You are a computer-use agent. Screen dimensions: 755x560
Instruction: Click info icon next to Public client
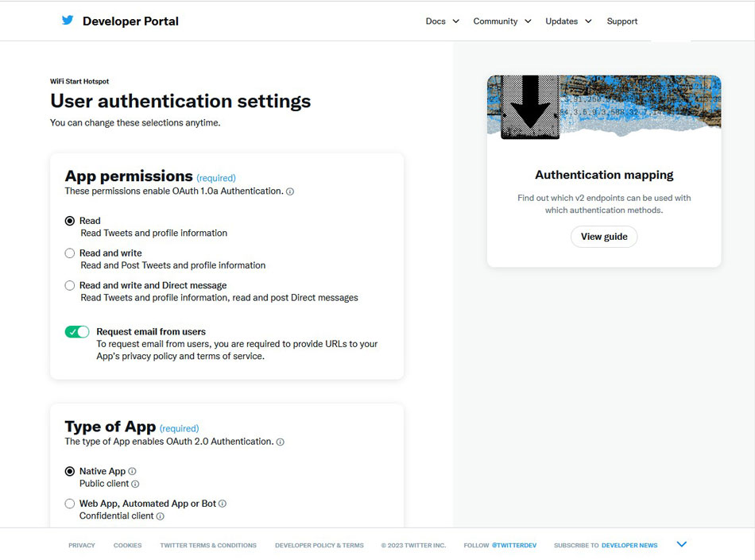135,484
